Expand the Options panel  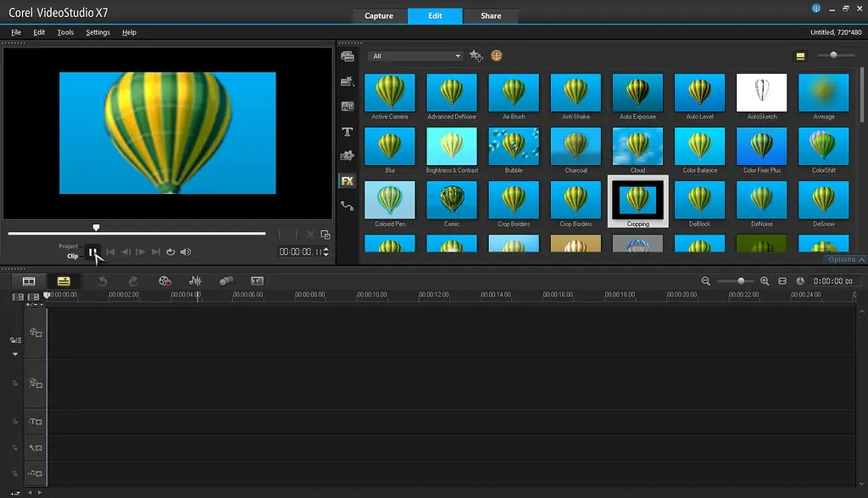(x=845, y=259)
